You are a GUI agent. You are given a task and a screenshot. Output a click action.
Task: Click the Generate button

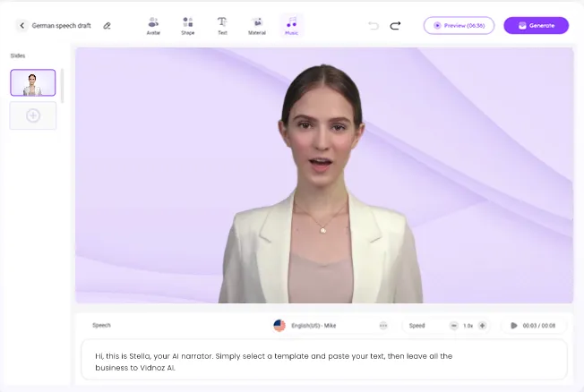tap(536, 26)
